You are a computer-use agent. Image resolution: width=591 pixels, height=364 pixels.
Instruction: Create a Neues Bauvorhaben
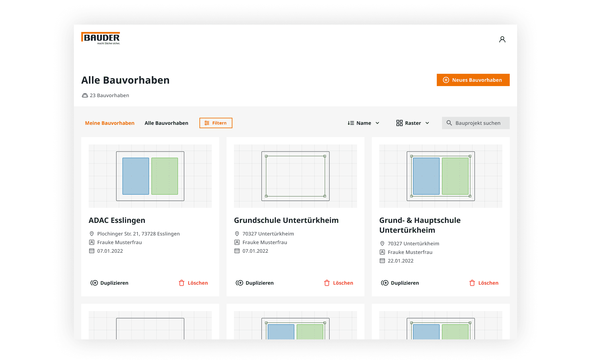click(473, 80)
